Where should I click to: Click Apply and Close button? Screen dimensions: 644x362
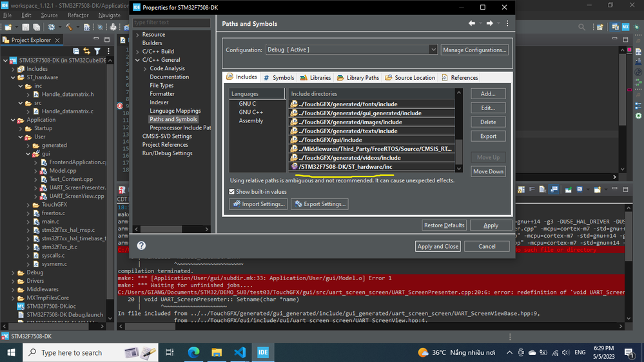point(438,246)
